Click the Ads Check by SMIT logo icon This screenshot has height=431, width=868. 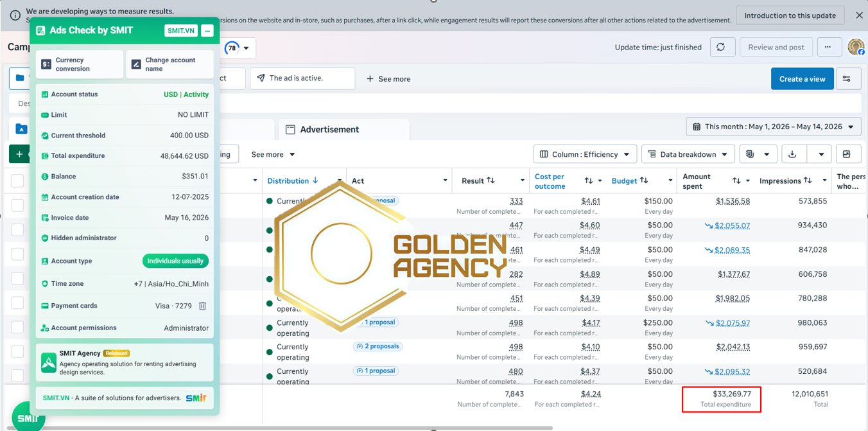click(x=40, y=31)
